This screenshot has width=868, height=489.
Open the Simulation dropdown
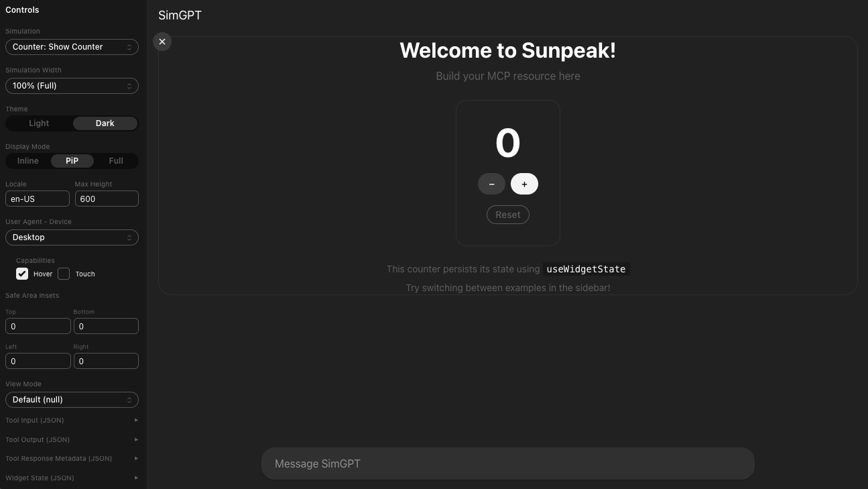click(72, 47)
